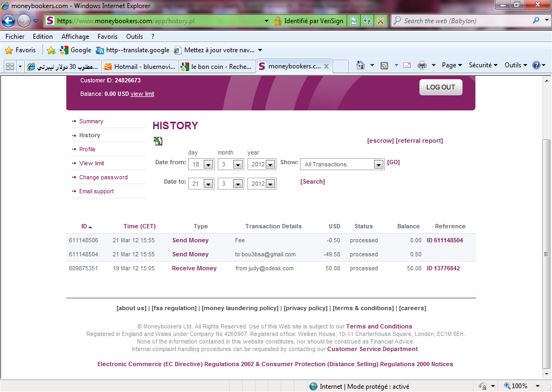552x392 pixels.
Task: Click the zoom level magnifier in status bar
Action: coord(507,386)
